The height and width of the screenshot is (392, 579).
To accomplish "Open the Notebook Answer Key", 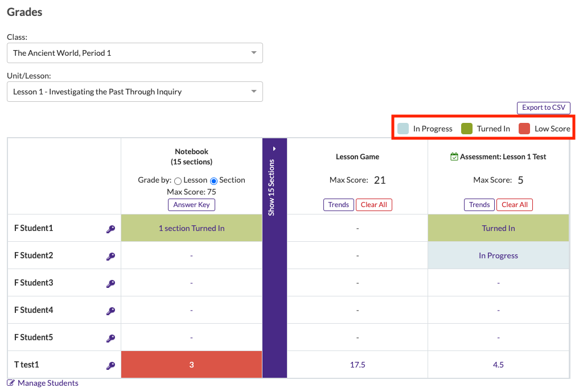I will 191,205.
